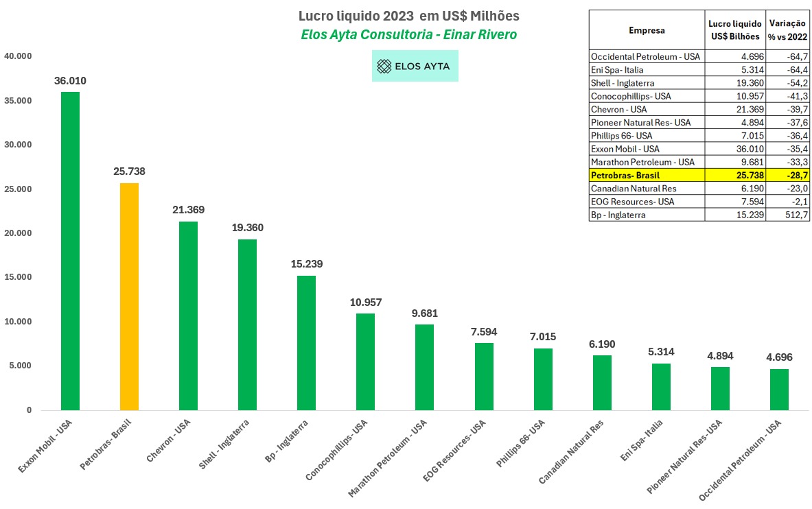Click data label 10.957 above bar

pyautogui.click(x=366, y=303)
